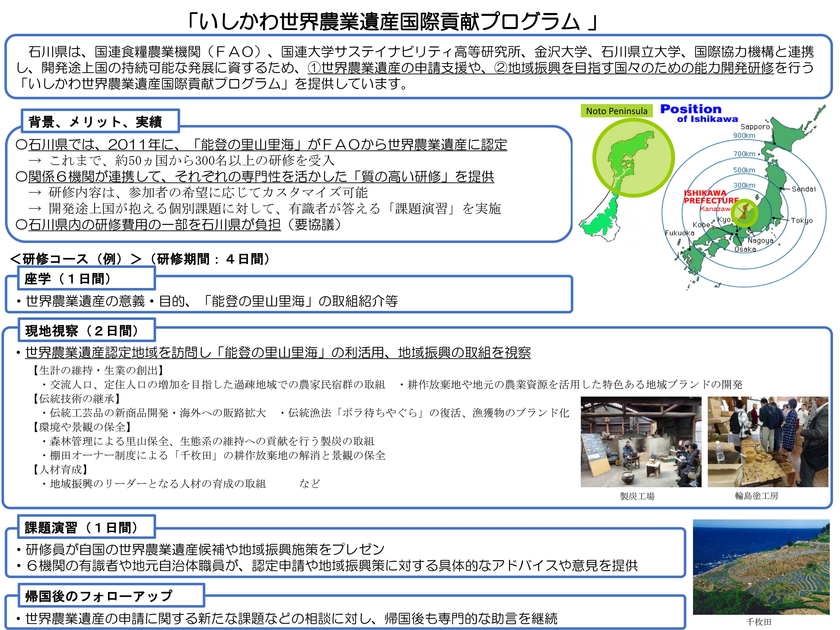The image size is (840, 630).
Task: Click the bullet about 帰国後も専門的な助言を継続
Action: pos(287,618)
